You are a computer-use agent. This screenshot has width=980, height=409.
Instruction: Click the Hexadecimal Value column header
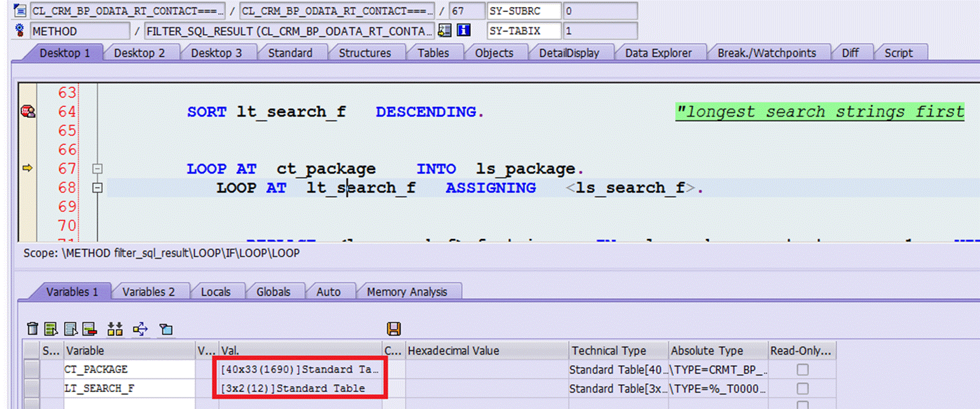tap(487, 351)
